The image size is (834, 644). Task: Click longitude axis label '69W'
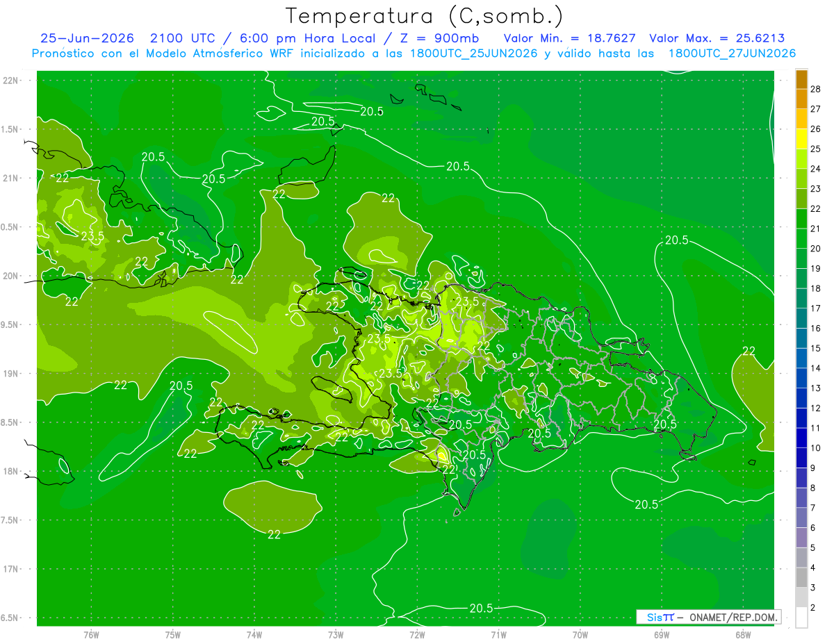[x=662, y=634]
